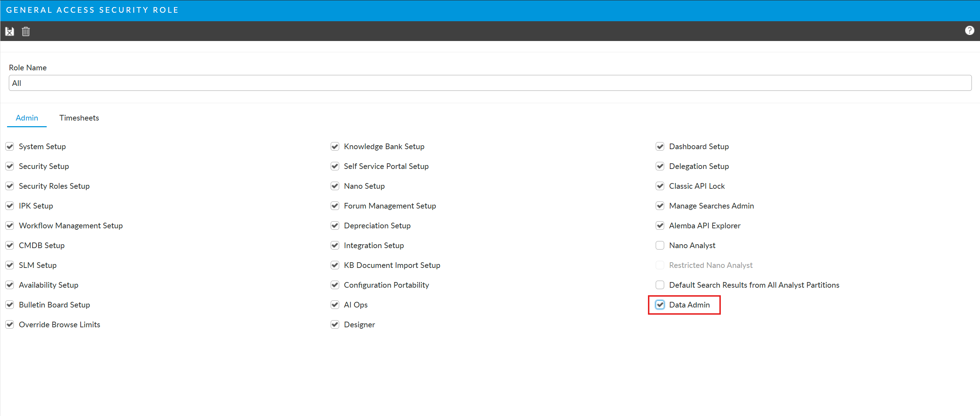This screenshot has width=980, height=416.
Task: Disable the Designer checkbox
Action: (x=335, y=324)
